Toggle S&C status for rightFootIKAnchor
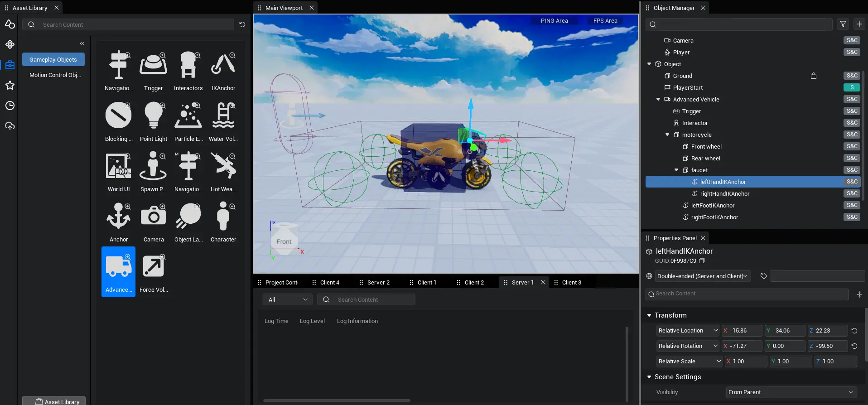Image resolution: width=868 pixels, height=405 pixels. click(852, 217)
